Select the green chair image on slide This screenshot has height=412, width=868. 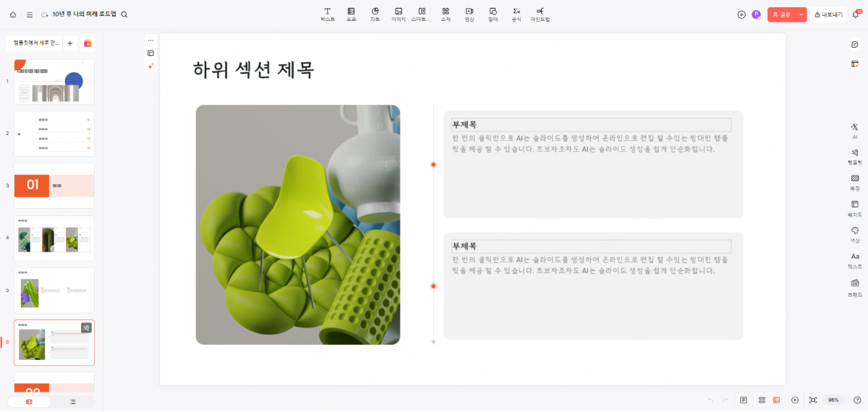point(298,225)
